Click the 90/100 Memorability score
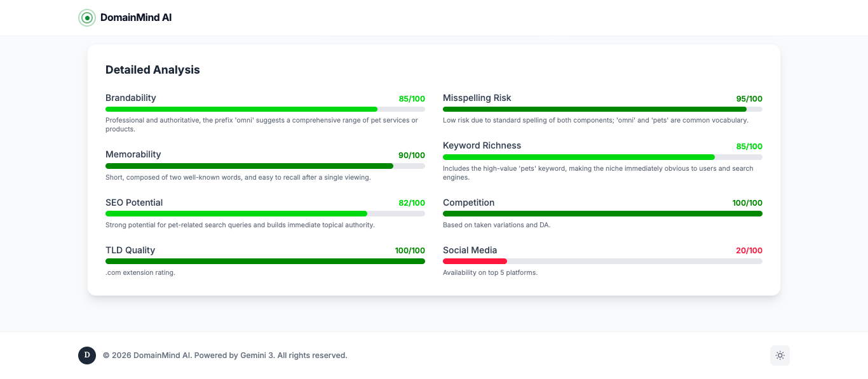 coord(412,156)
